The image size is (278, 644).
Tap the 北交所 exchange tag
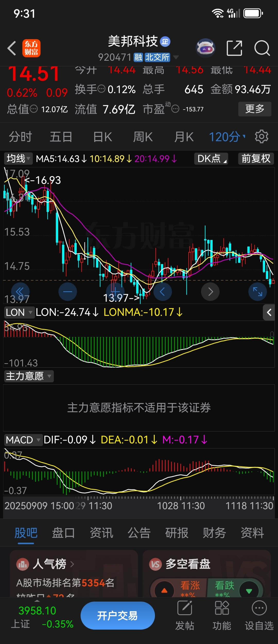[x=157, y=57]
